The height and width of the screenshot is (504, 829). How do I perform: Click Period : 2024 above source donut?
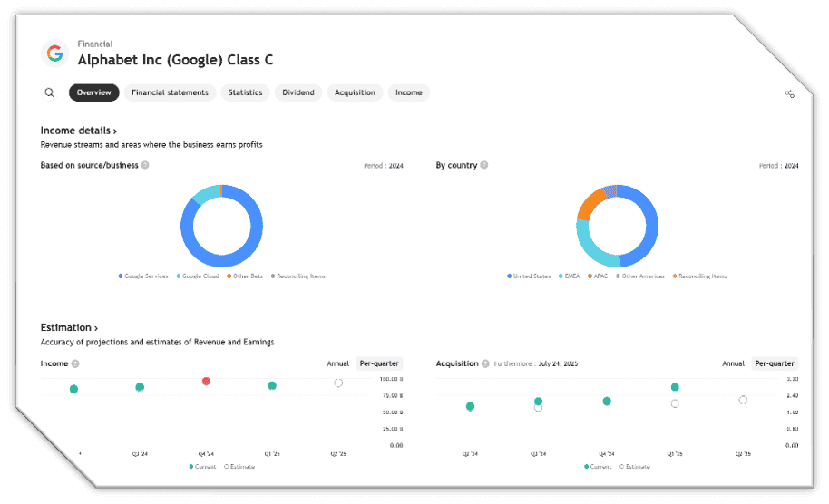pos(384,166)
